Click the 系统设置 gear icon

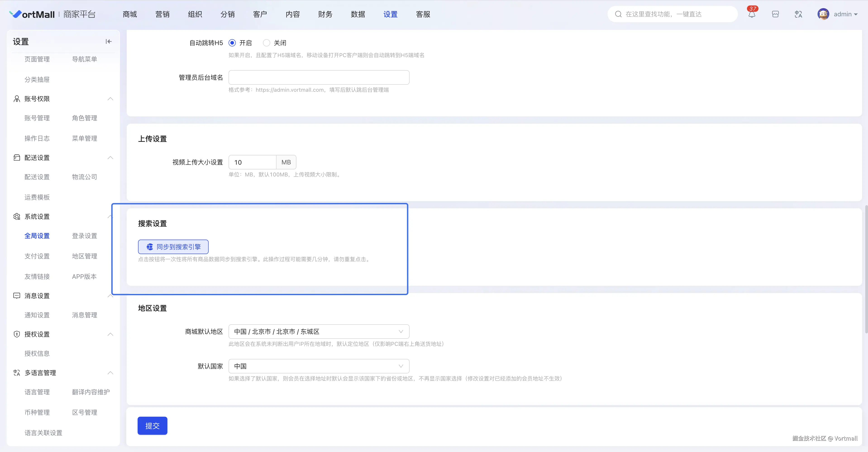click(x=17, y=216)
